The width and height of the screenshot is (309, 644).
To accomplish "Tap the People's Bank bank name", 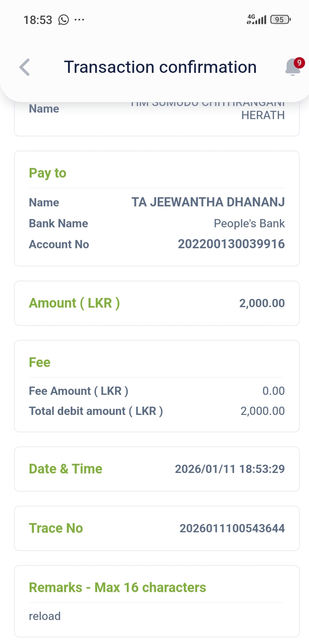I will coord(249,223).
